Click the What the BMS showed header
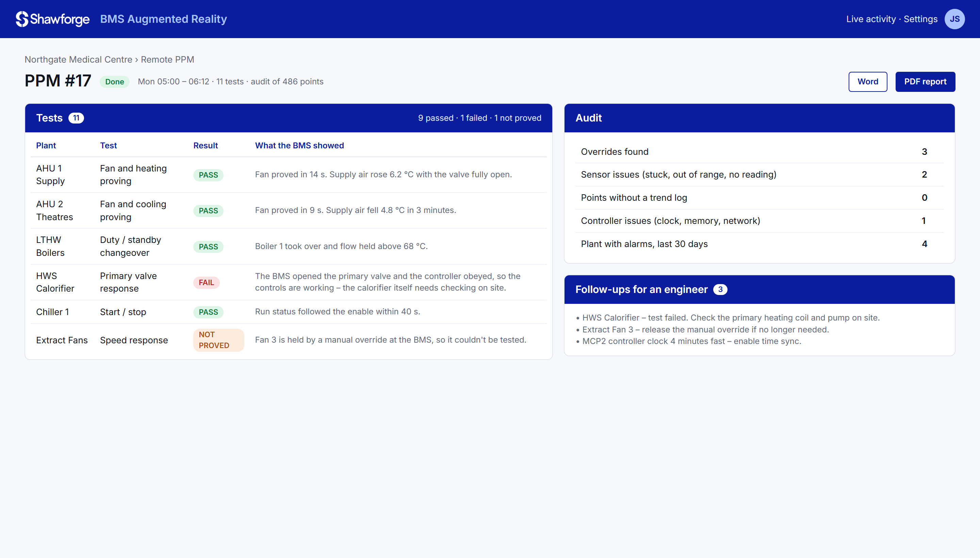980x558 pixels. pyautogui.click(x=299, y=146)
